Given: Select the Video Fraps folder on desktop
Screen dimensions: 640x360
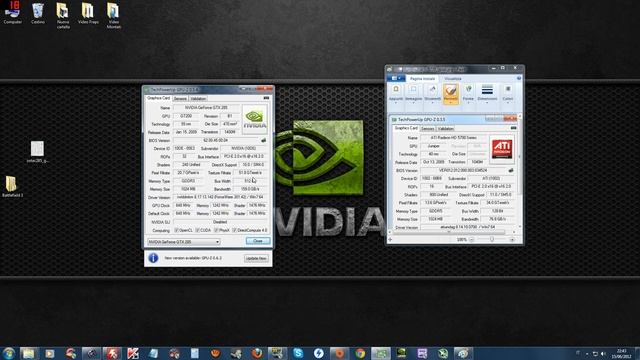Looking at the screenshot, I should [x=88, y=13].
